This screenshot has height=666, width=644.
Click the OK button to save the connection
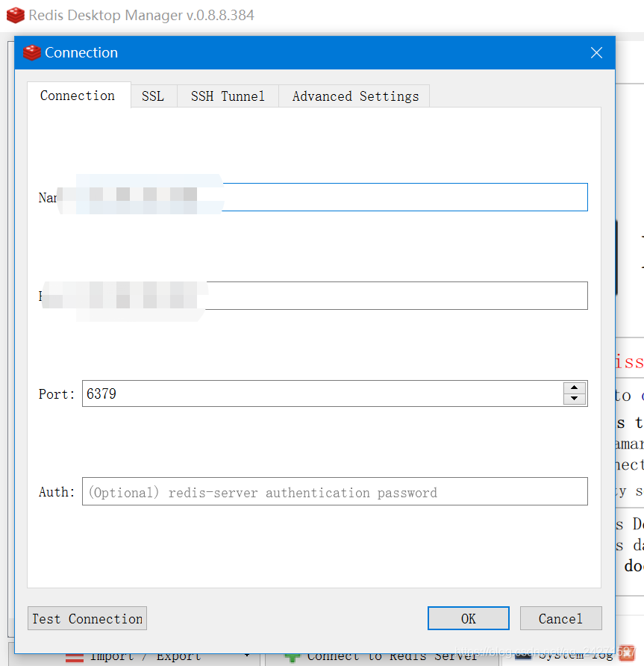[468, 618]
